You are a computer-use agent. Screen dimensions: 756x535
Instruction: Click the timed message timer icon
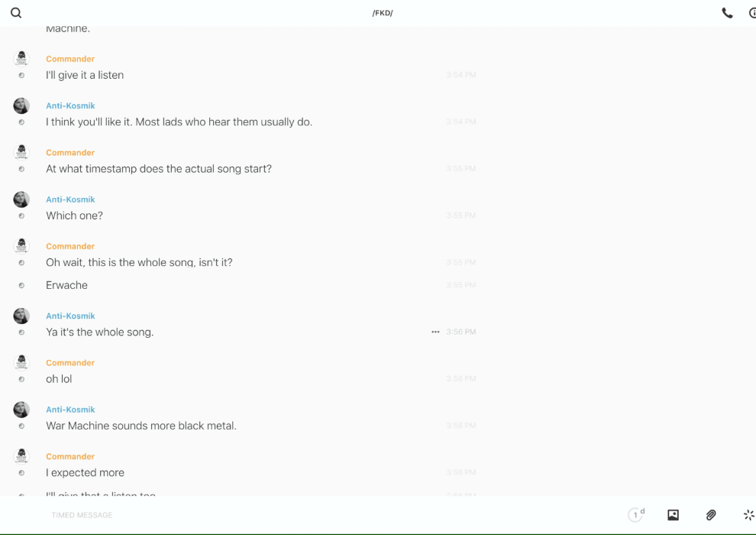tap(635, 515)
